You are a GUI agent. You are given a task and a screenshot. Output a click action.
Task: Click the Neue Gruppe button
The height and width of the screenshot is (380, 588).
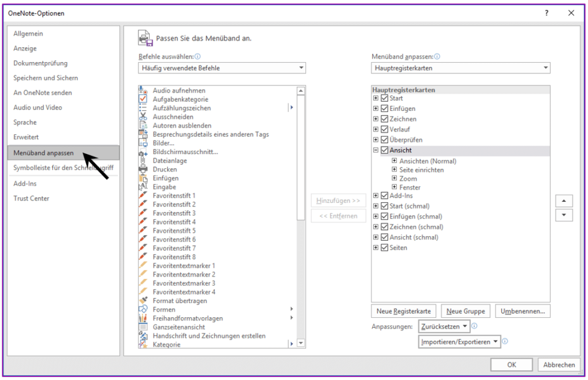click(x=465, y=311)
